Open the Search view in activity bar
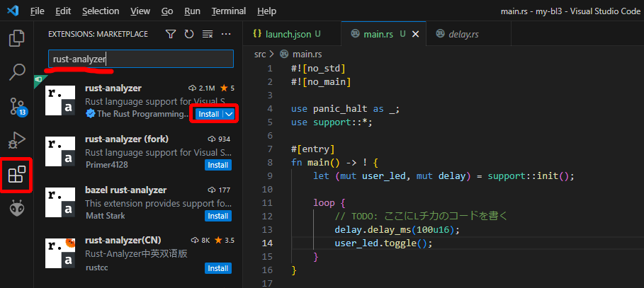Viewport: 644px width, 288px height. 17,71
